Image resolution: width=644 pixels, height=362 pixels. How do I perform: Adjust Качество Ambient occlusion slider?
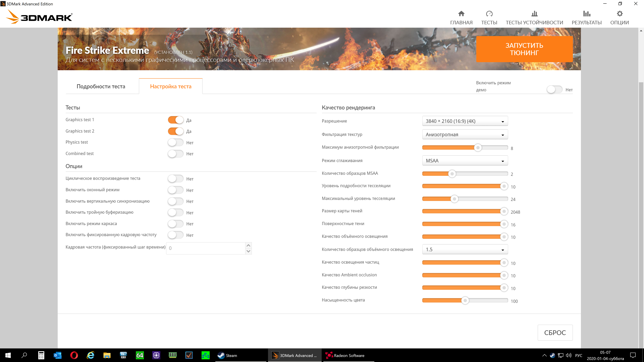[x=504, y=275]
